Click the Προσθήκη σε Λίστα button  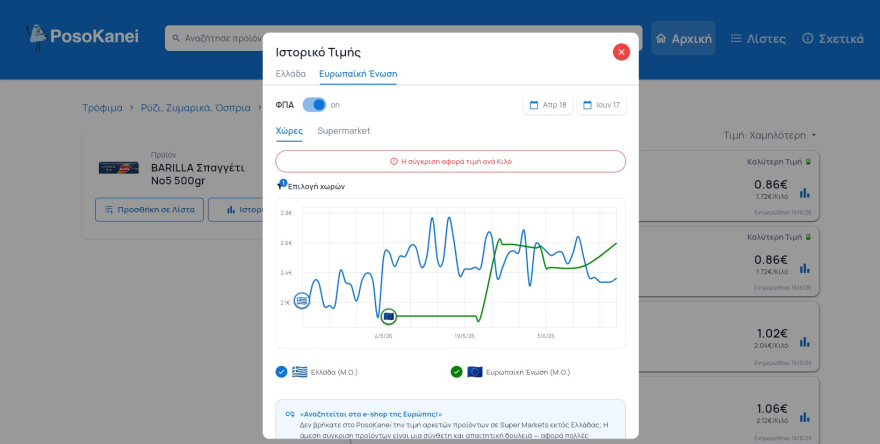(149, 209)
